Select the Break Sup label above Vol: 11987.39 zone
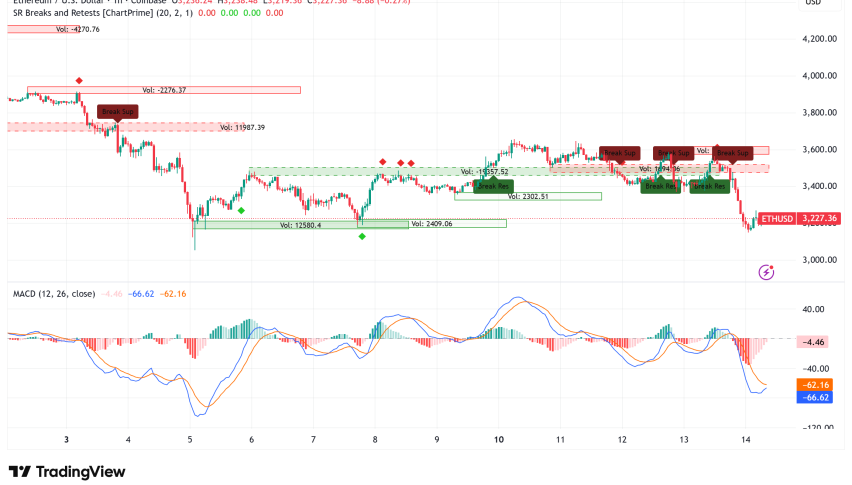This screenshot has height=485, width=852. coord(118,112)
